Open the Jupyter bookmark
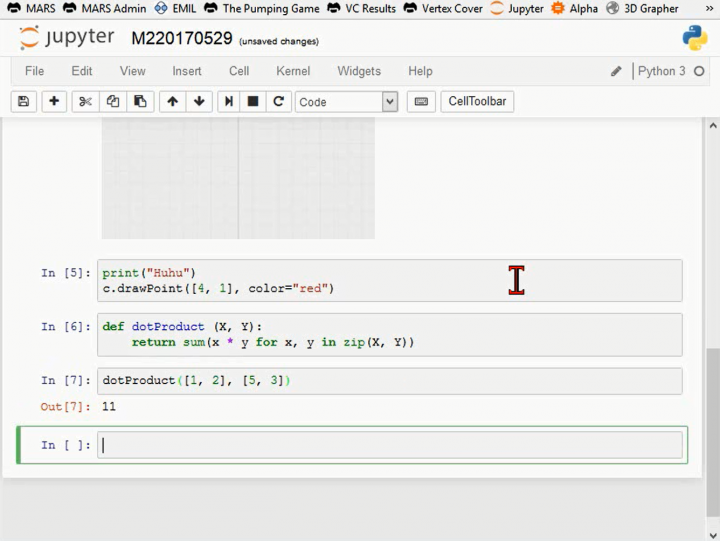This screenshot has height=541, width=720. click(517, 8)
